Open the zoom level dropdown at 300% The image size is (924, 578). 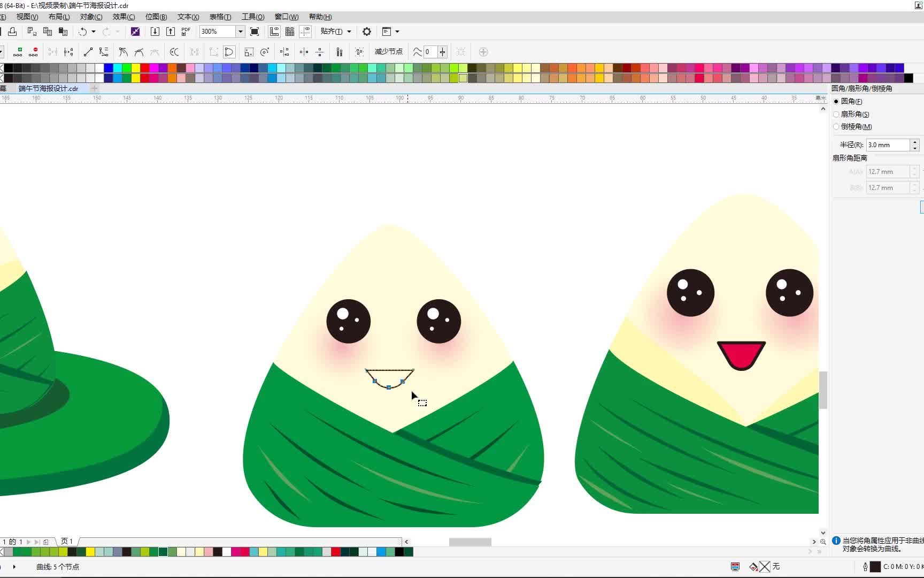pos(240,32)
